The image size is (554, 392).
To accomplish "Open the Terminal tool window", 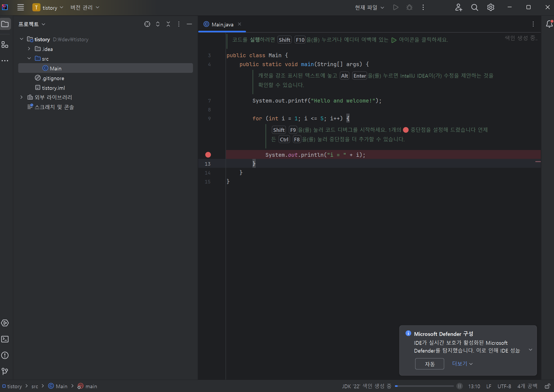I will click(5, 339).
